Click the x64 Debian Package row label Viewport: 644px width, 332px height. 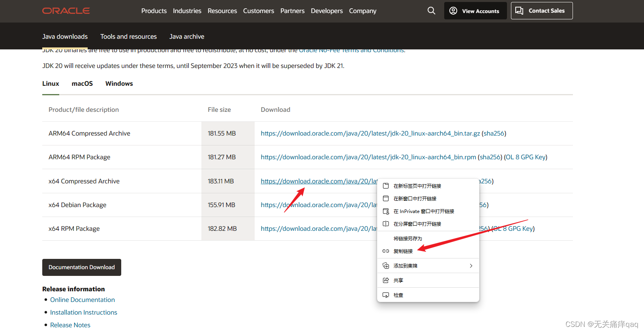click(x=77, y=205)
